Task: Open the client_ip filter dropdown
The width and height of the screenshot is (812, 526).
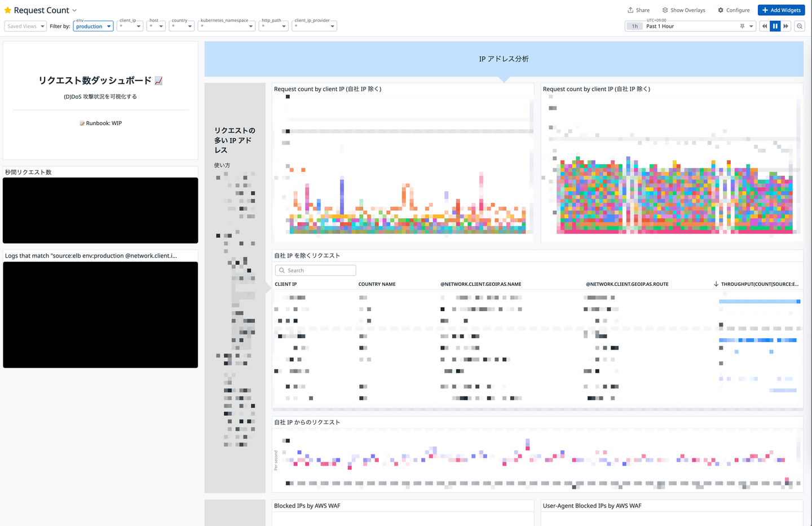Action: [130, 26]
